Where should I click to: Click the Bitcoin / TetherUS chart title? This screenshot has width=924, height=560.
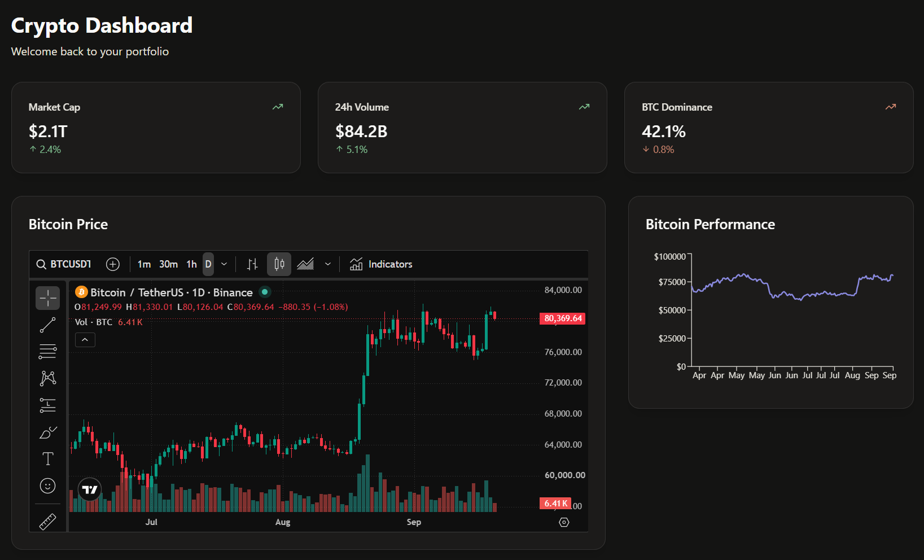pos(172,292)
